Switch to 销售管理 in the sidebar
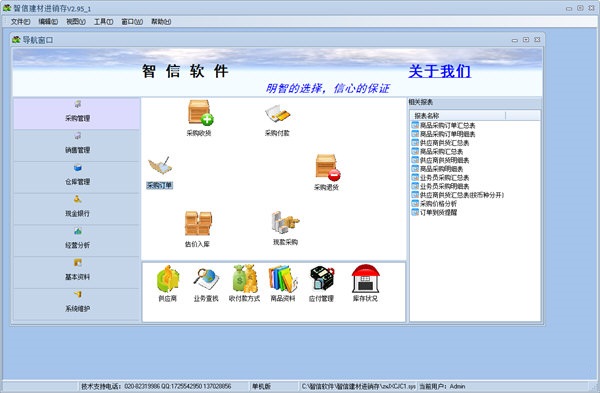 77,146
